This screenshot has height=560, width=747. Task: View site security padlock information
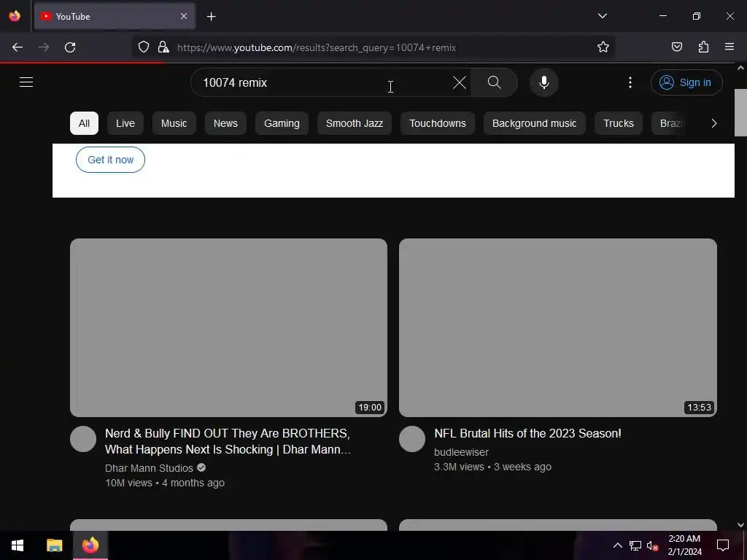(x=163, y=47)
